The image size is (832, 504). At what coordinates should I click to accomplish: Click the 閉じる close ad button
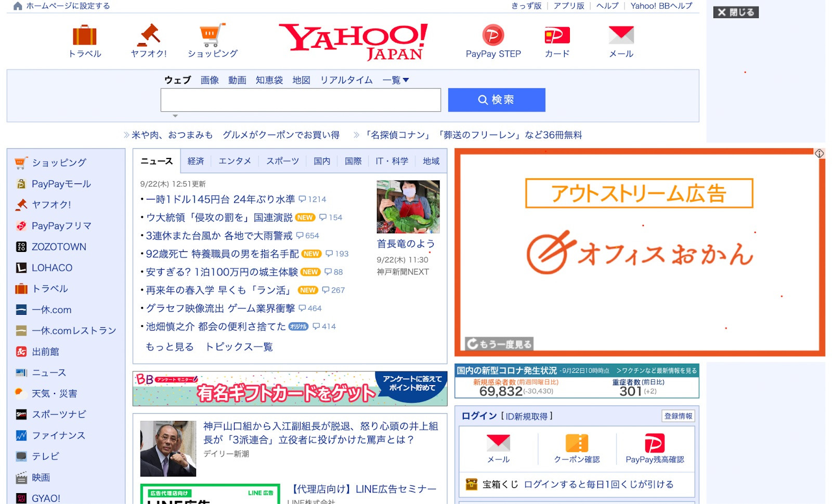736,12
